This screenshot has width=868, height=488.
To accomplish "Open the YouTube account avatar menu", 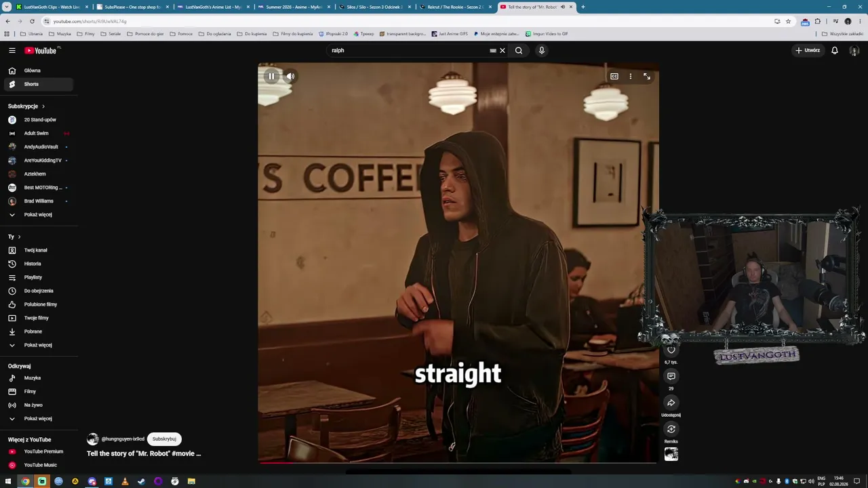I will pyautogui.click(x=854, y=50).
